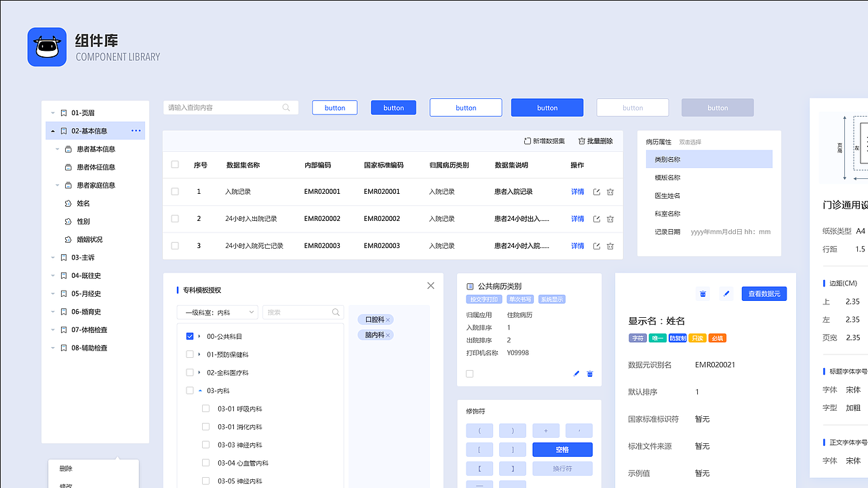Click the trash icon in the 24小时入出院记录 row
The height and width of the screenshot is (488, 868).
(610, 219)
